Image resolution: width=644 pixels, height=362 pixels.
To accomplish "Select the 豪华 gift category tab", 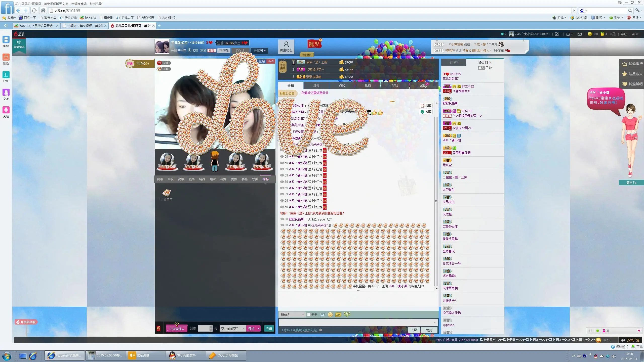I will click(192, 179).
